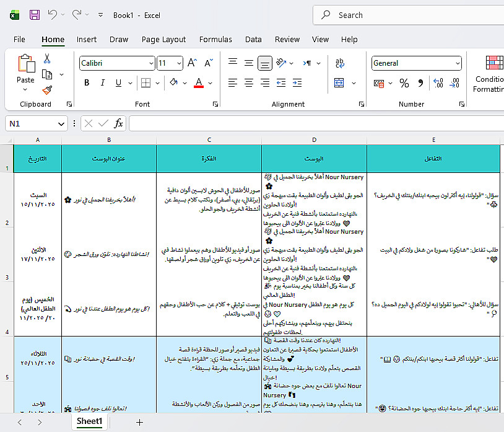Toggle Bold formatting

(87, 82)
